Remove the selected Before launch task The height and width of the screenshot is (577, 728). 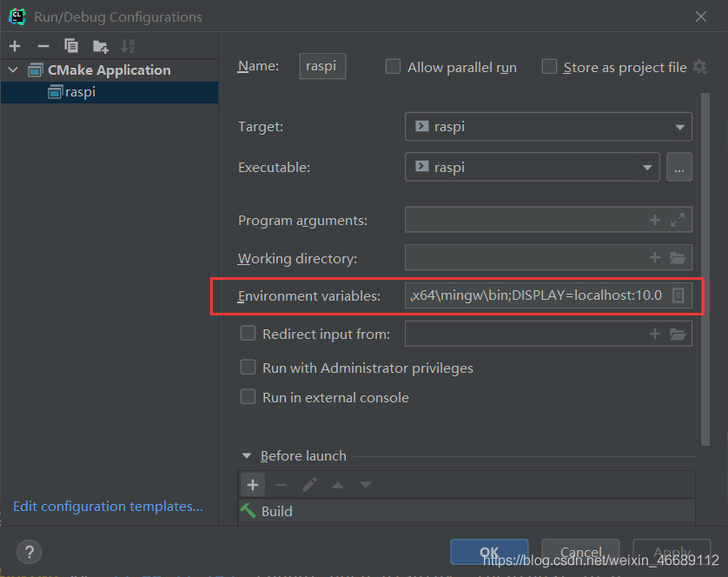(281, 485)
